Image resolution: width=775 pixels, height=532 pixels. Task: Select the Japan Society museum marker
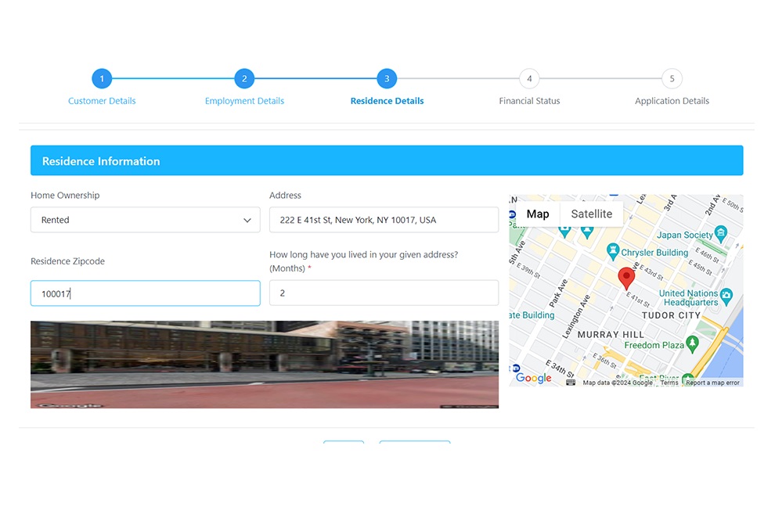coord(721,234)
